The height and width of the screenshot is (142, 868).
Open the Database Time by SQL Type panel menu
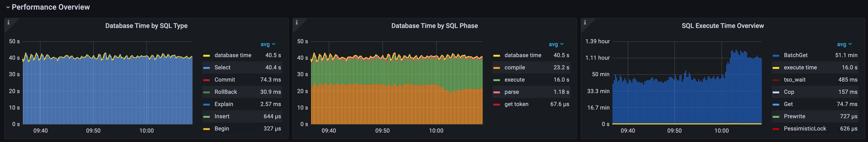(x=146, y=26)
